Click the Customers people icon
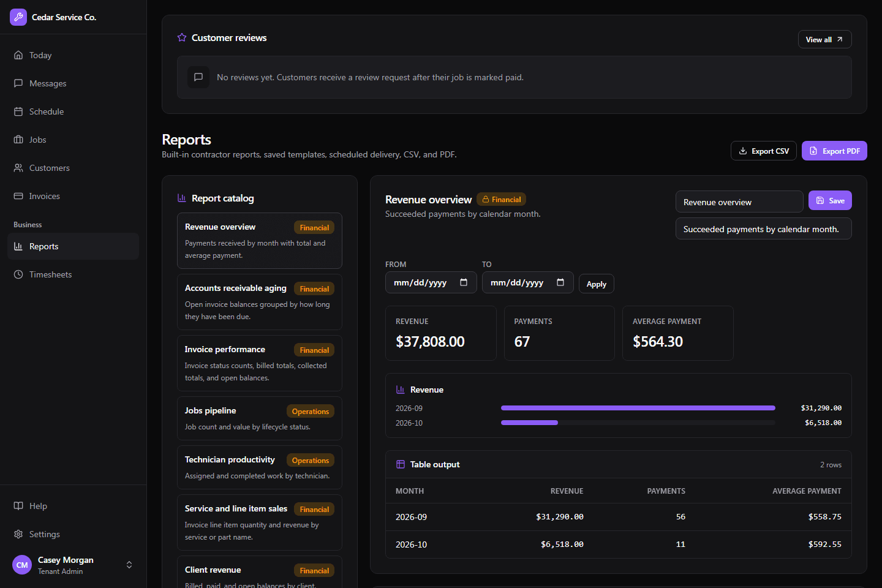 [18, 168]
